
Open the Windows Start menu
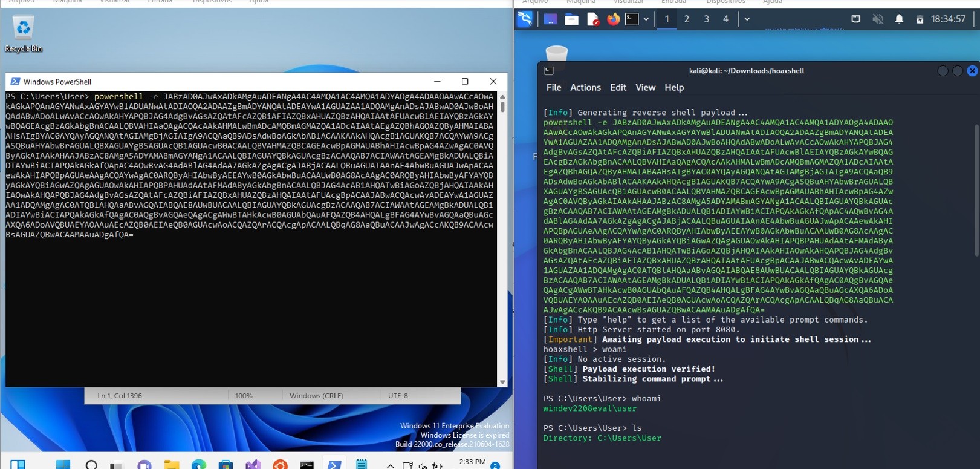pyautogui.click(x=63, y=464)
